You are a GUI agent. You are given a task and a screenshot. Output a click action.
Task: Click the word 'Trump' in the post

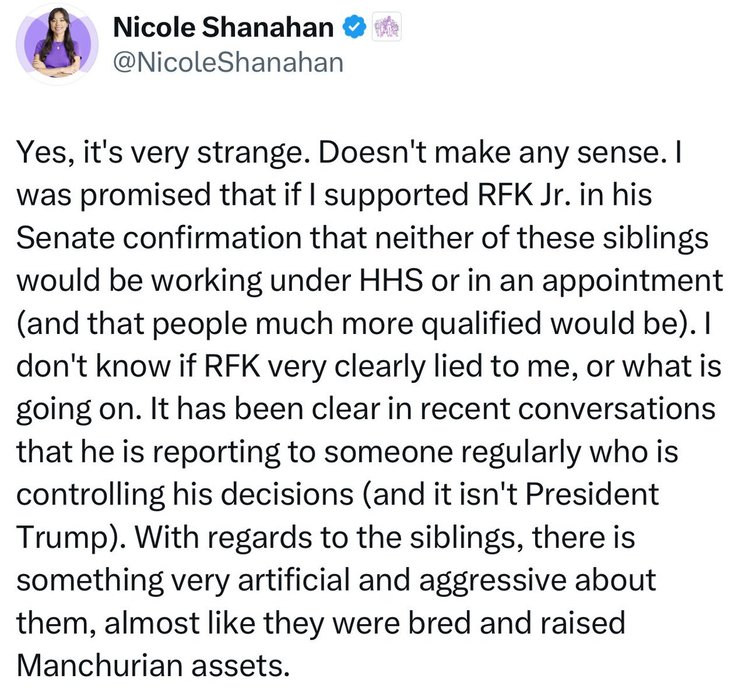click(61, 538)
